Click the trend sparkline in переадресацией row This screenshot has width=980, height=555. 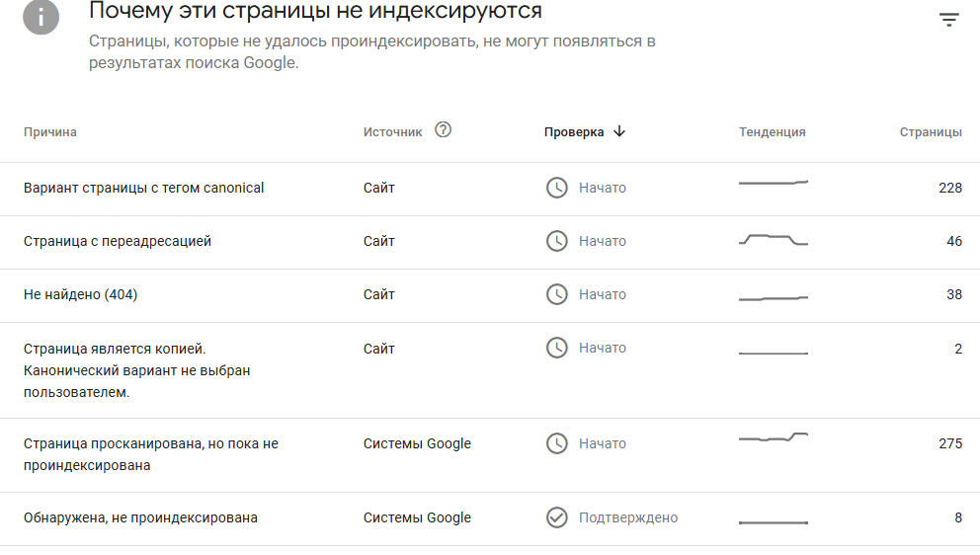pyautogui.click(x=774, y=239)
